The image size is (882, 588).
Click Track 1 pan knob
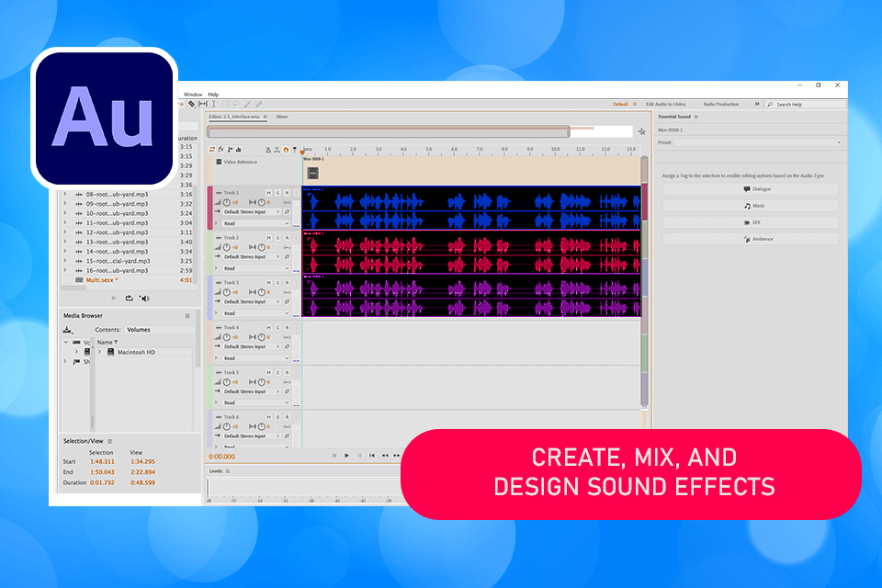[262, 202]
